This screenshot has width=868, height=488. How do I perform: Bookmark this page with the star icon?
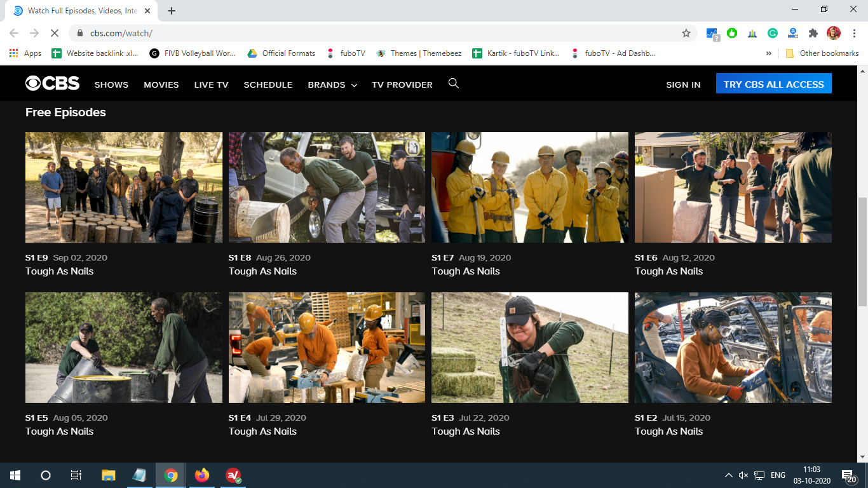tap(686, 33)
